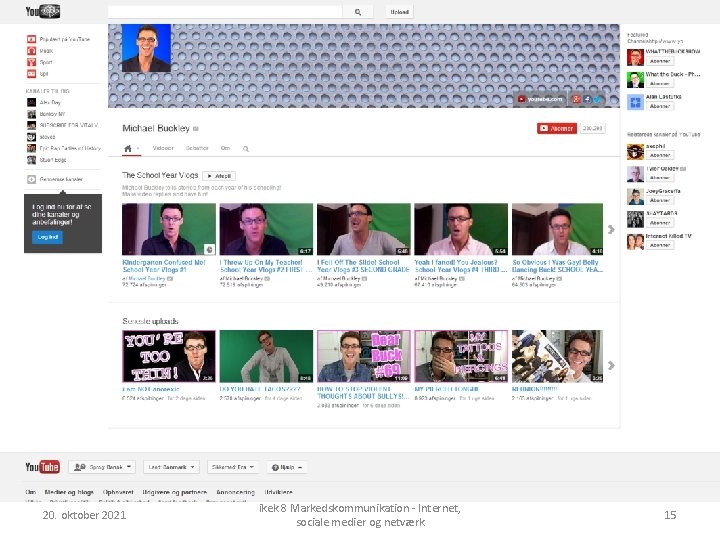Subscribe to JoeyGraceffa with Abonner
Screen dimensions: 720x540
coord(660,200)
